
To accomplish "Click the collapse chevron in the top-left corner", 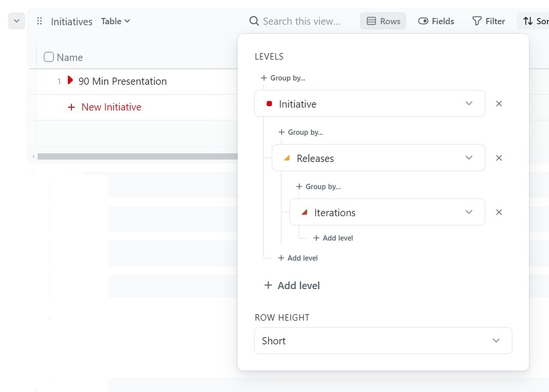I will click(x=16, y=21).
